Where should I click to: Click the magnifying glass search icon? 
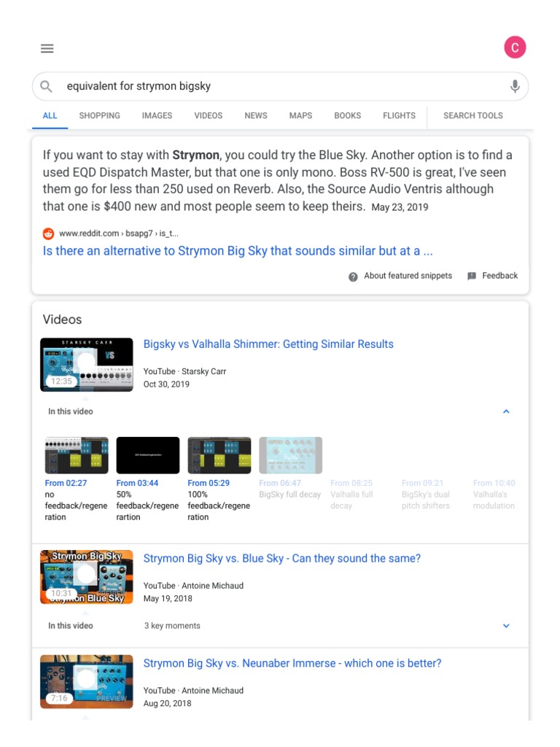click(46, 86)
